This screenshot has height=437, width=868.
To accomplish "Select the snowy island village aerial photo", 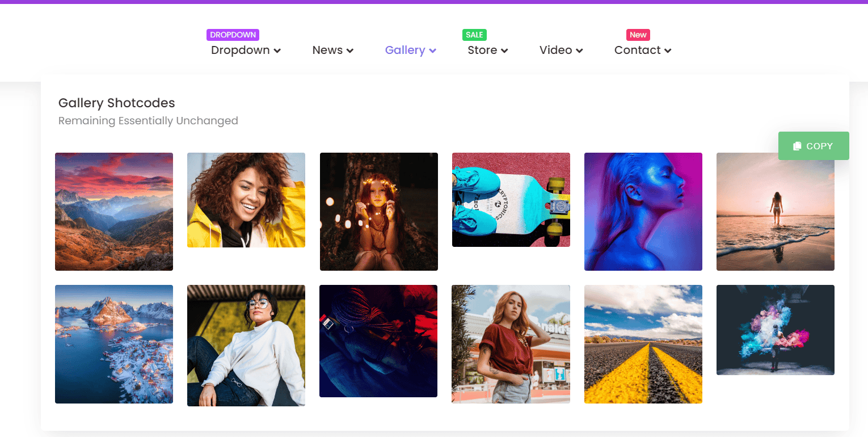I will [114, 344].
